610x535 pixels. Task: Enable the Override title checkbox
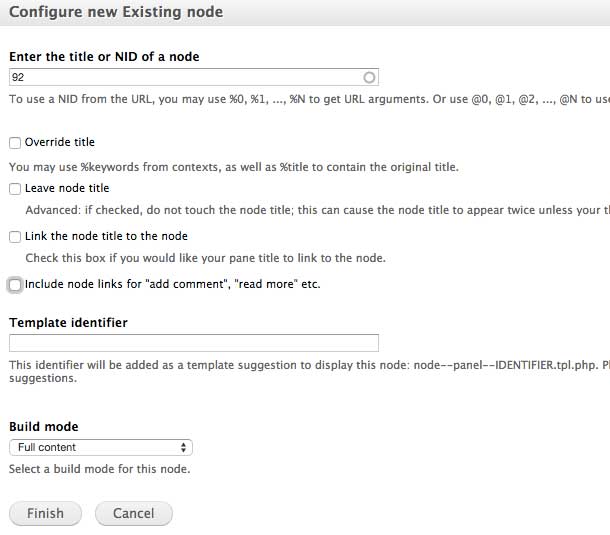point(15,143)
